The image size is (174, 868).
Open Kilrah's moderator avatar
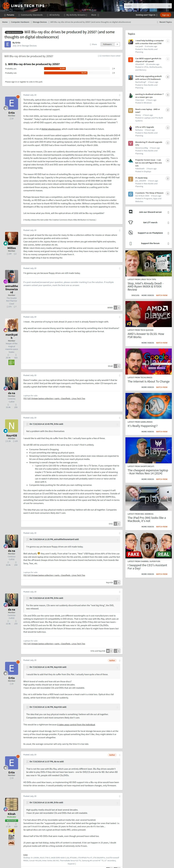[11, 804]
